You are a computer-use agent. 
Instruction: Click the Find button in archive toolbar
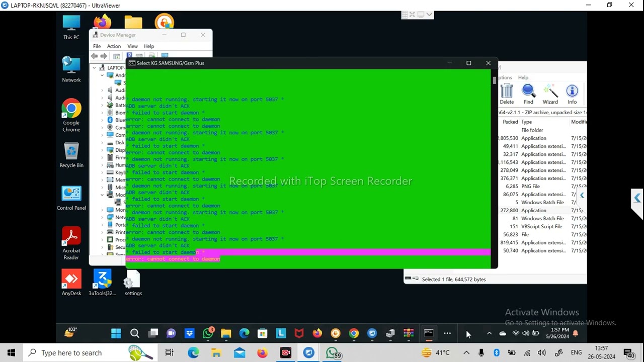click(x=528, y=94)
